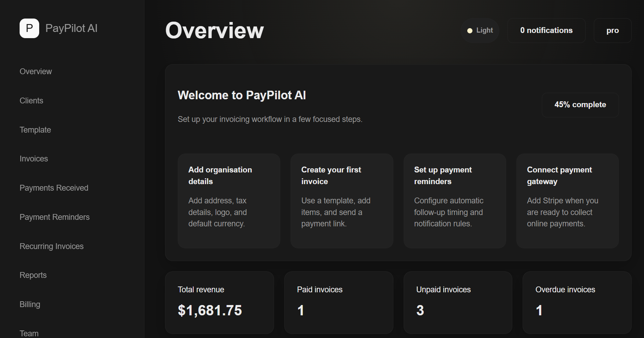Open the 0 notifications button

coord(546,31)
